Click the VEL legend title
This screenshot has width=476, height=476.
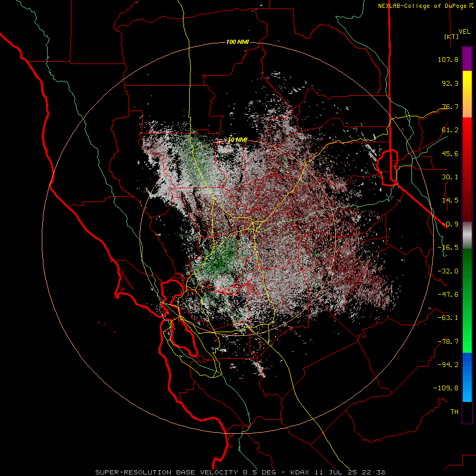[464, 32]
